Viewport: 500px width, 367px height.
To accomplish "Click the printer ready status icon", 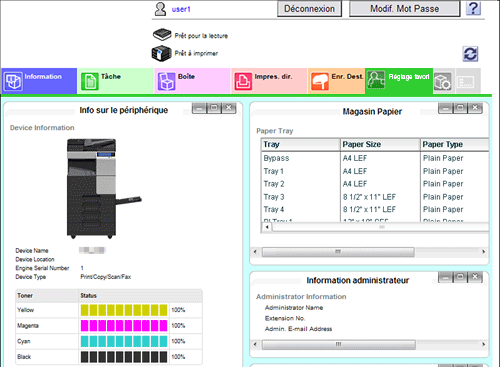I will click(x=162, y=53).
